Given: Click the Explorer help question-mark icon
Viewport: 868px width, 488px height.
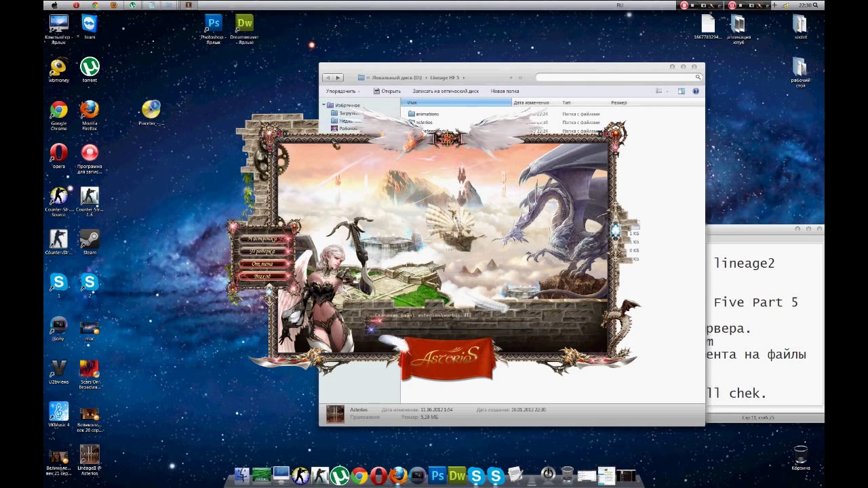Looking at the screenshot, I should coord(696,91).
